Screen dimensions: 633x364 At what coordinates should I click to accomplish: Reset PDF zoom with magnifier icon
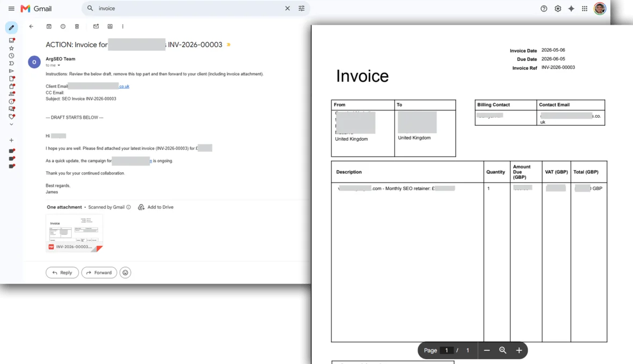point(503,350)
